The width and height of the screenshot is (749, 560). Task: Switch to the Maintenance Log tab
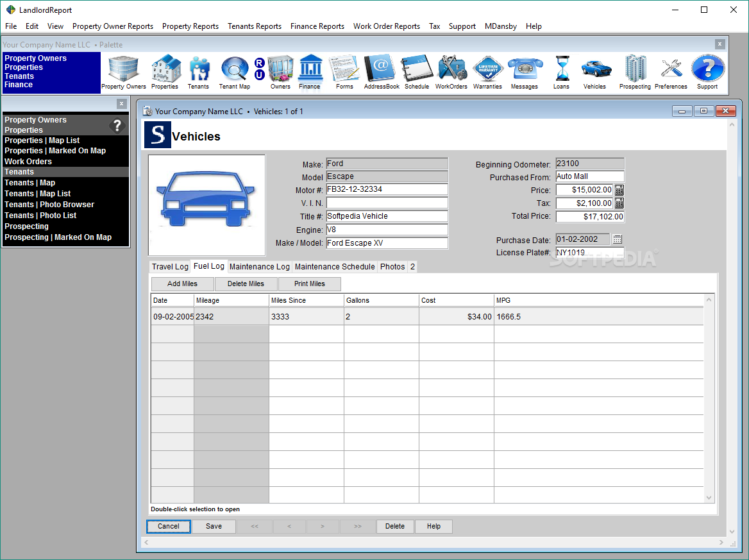259,267
